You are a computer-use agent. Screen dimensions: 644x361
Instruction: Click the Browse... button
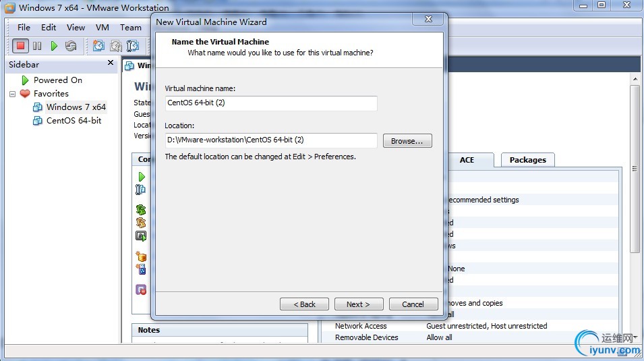tap(407, 140)
